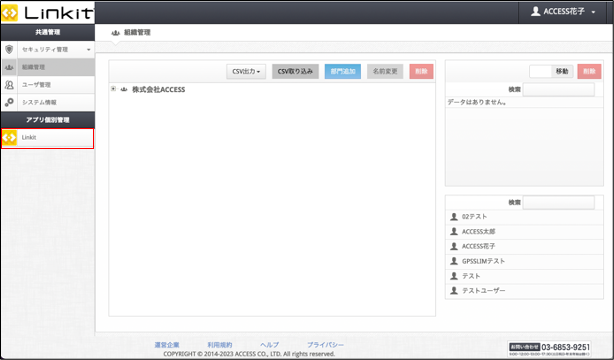Click the user icon beside ユーザ管理
This screenshot has width=614, height=360.
coord(9,85)
